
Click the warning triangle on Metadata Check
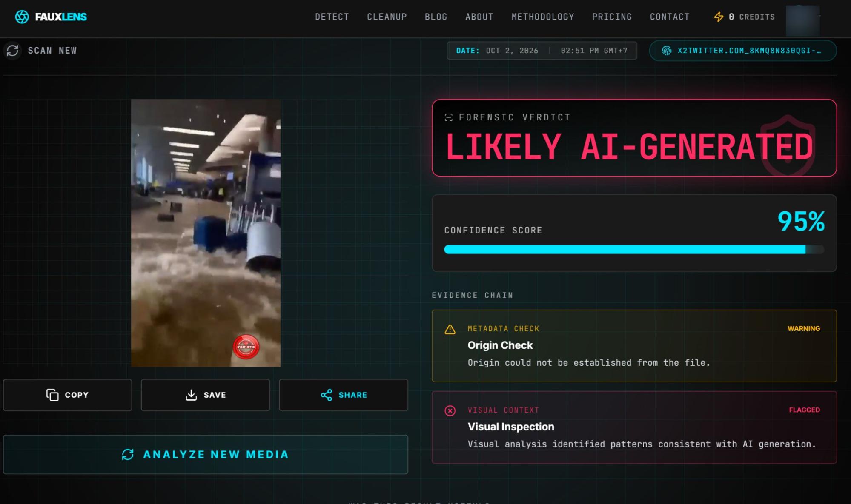coord(450,329)
